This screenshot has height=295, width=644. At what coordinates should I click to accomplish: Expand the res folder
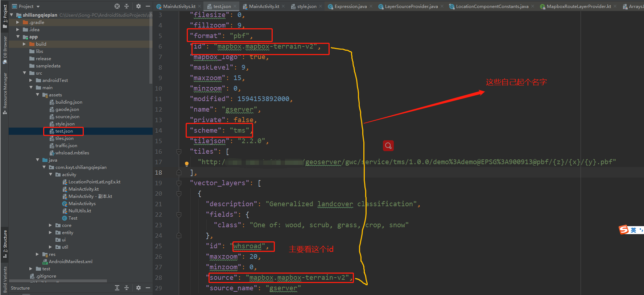37,254
